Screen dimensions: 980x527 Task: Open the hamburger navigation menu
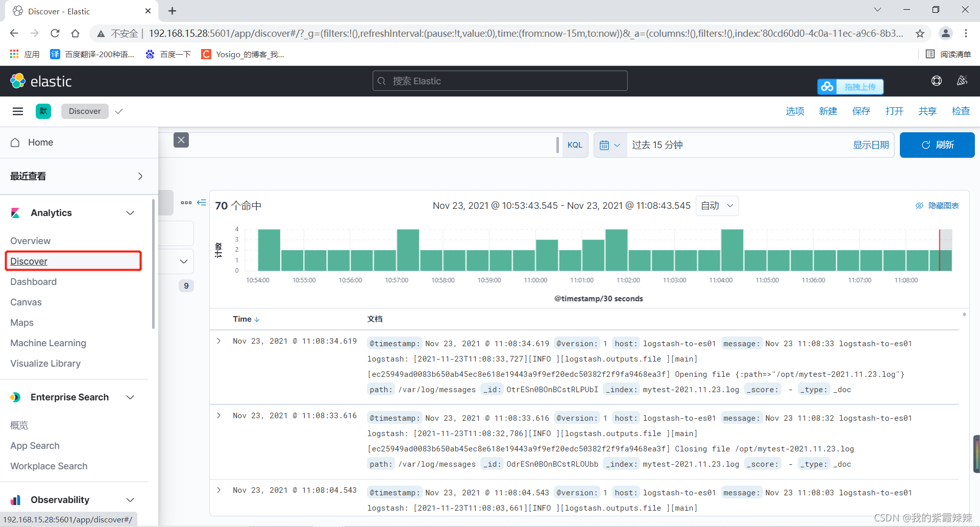(x=18, y=111)
